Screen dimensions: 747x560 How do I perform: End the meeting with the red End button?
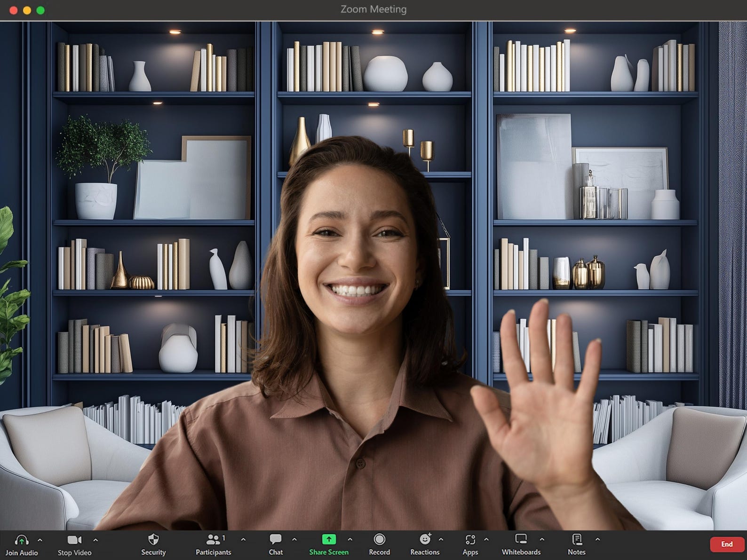[727, 544]
